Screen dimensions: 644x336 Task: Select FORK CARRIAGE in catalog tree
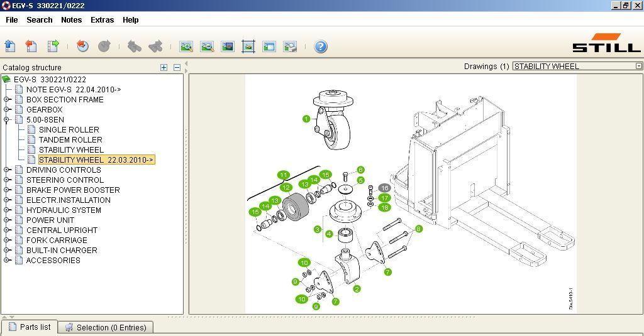[x=57, y=241]
